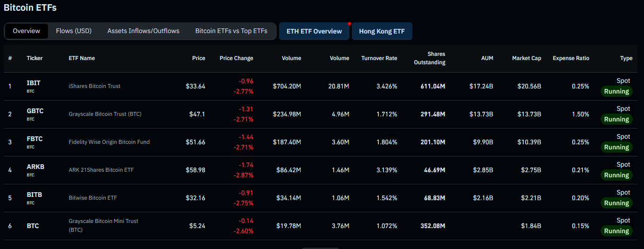The height and width of the screenshot is (249, 644).
Task: Open the FBTC ticker link
Action: (35, 139)
